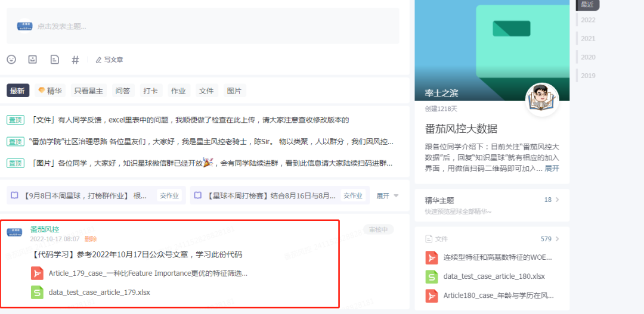Click the insert image icon

[33, 60]
